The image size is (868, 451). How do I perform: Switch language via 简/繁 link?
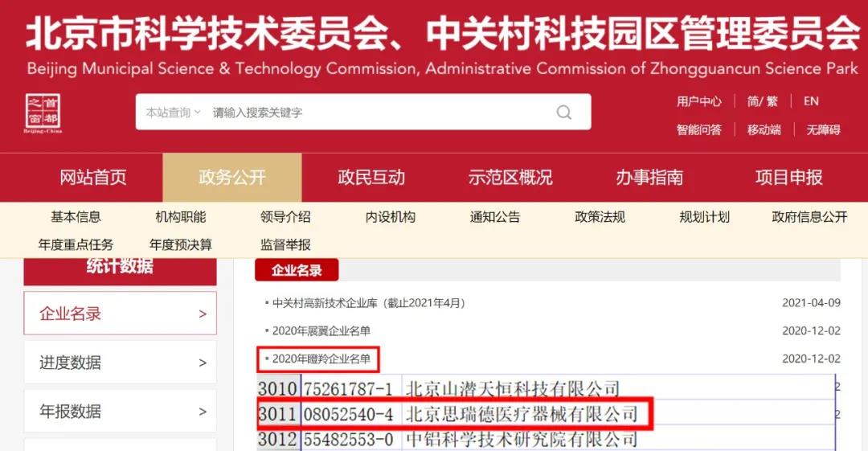pyautogui.click(x=762, y=101)
